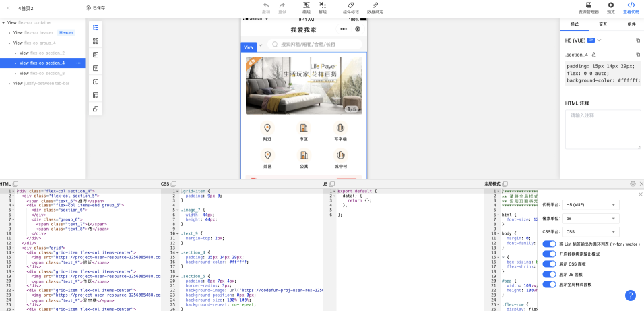Select the layer tree icon in sidebar

pyautogui.click(x=96, y=28)
